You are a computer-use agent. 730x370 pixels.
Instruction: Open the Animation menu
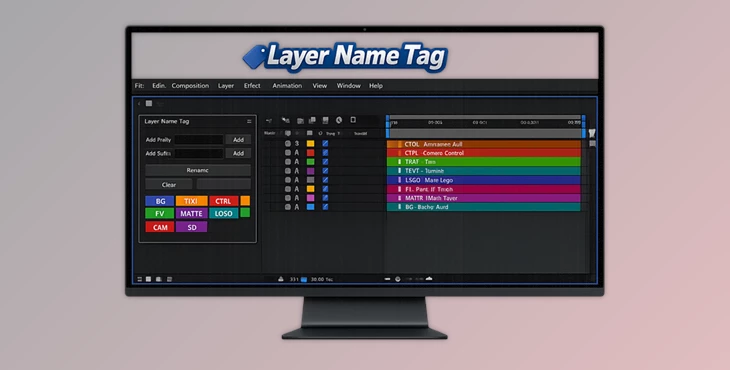(287, 86)
